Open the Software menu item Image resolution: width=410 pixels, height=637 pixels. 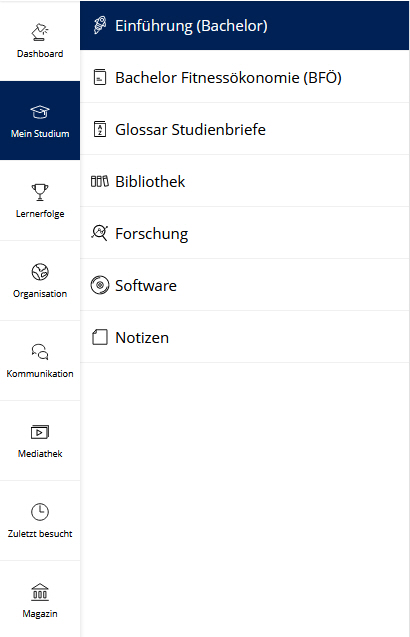[245, 285]
